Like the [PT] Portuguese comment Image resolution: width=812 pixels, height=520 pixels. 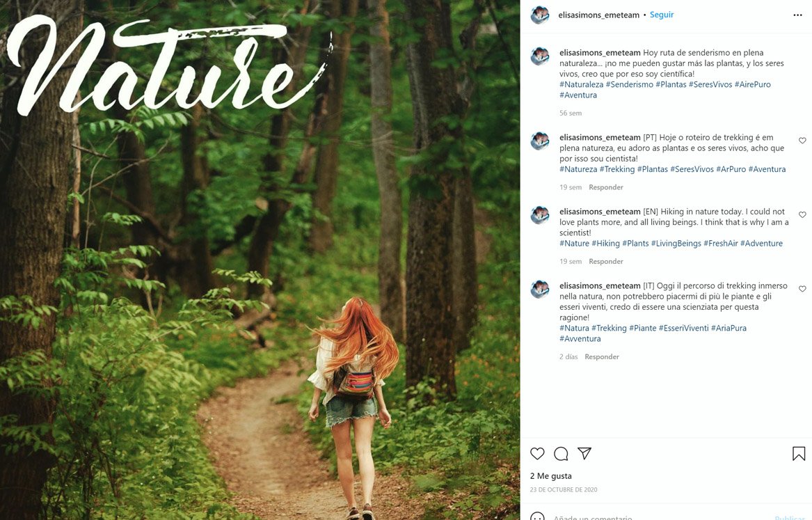pyautogui.click(x=802, y=141)
